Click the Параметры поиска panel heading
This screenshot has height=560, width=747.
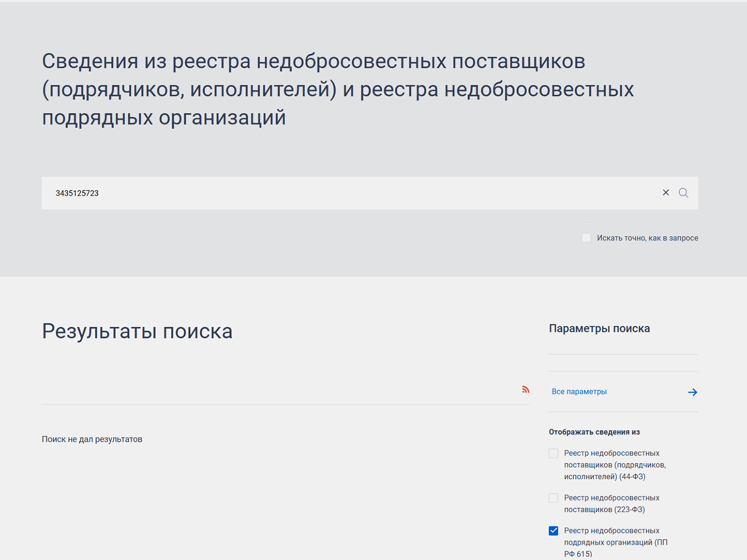[599, 329]
